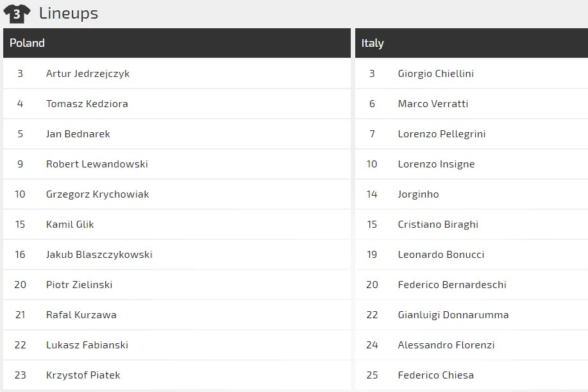Select Federico Bernardeschi in the Italy list

point(451,285)
